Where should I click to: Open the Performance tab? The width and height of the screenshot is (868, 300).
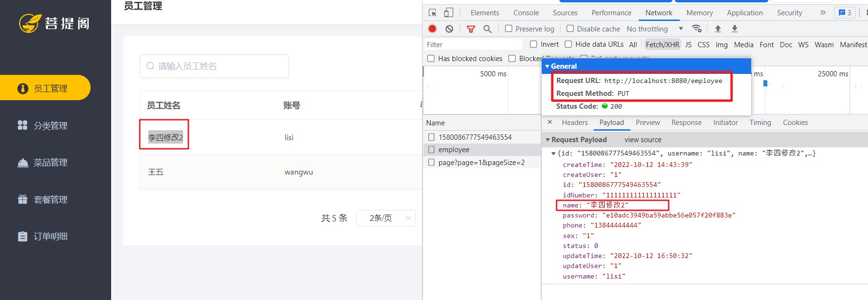[x=611, y=13]
